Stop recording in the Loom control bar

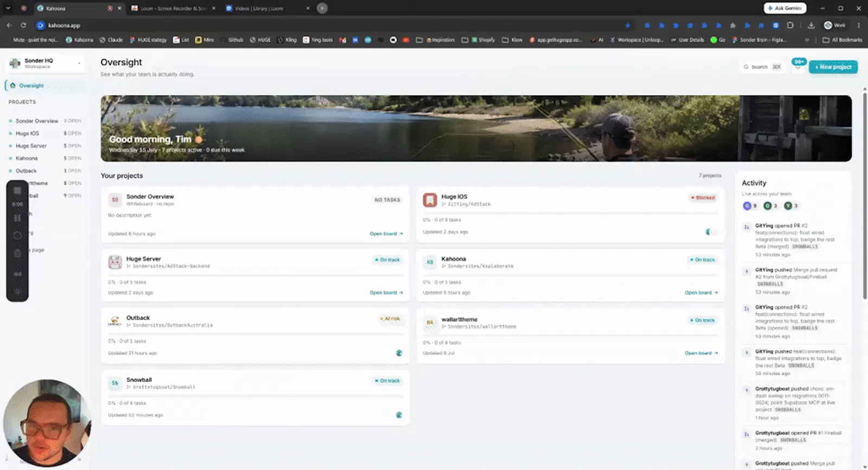click(x=17, y=190)
